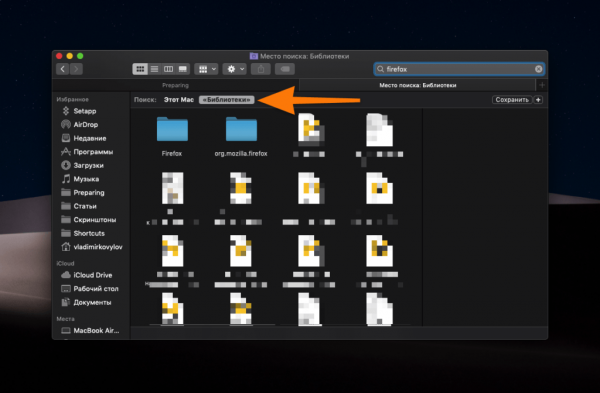The height and width of the screenshot is (393, 600).
Task: Add search criteria with plus button
Action: point(538,100)
